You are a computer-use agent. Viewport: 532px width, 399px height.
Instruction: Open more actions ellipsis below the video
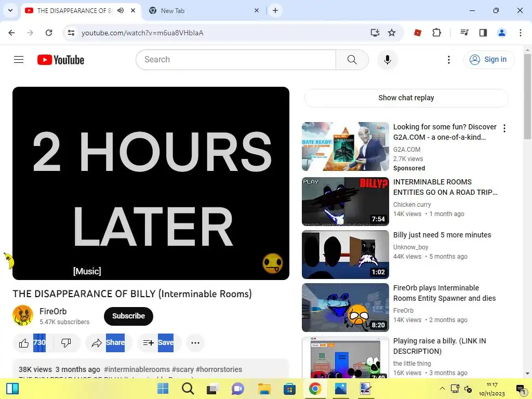click(x=195, y=343)
